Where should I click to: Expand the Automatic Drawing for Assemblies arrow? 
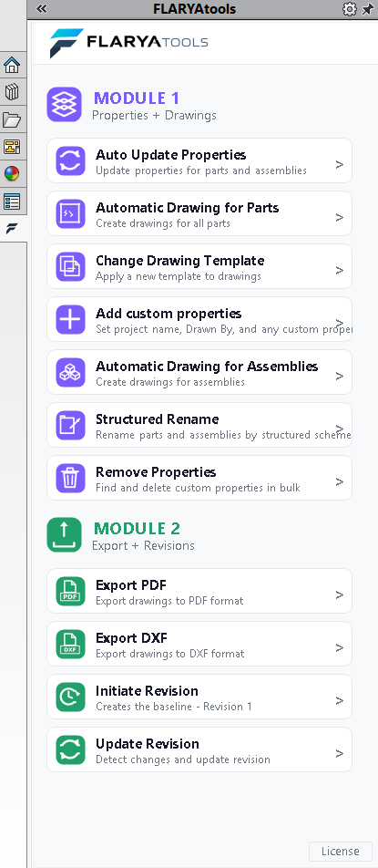coord(340,376)
